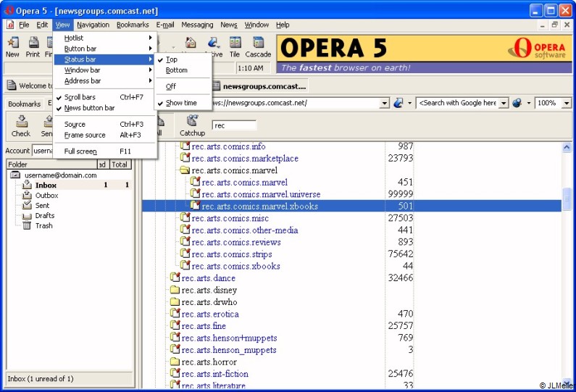
Task: Open rec.arts.comics.marvel.universe newsgroup
Action: tap(261, 194)
